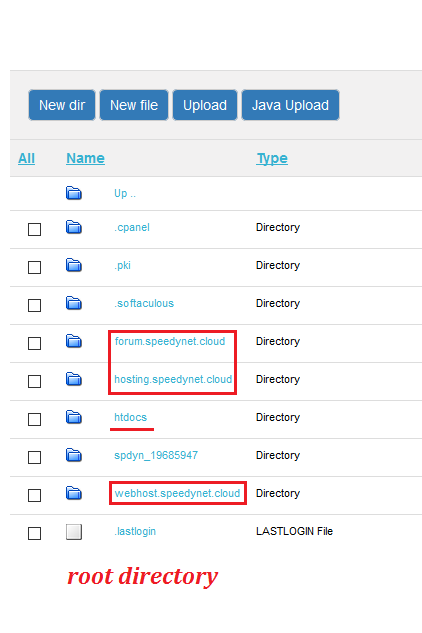Click the .softaculous folder icon
Viewport: 422px width, 633px height.
(x=73, y=303)
